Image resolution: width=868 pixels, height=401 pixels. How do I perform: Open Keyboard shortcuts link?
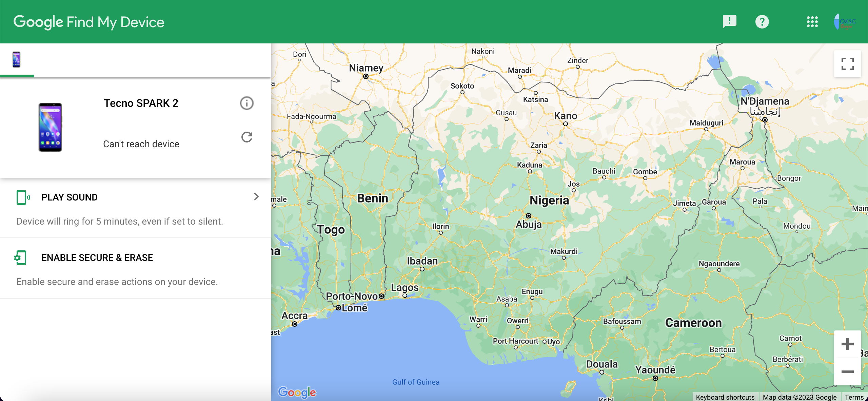(x=725, y=397)
